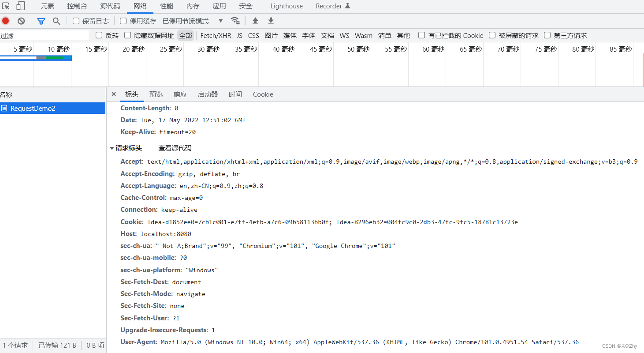Activate the element inspect tool

[x=6, y=6]
